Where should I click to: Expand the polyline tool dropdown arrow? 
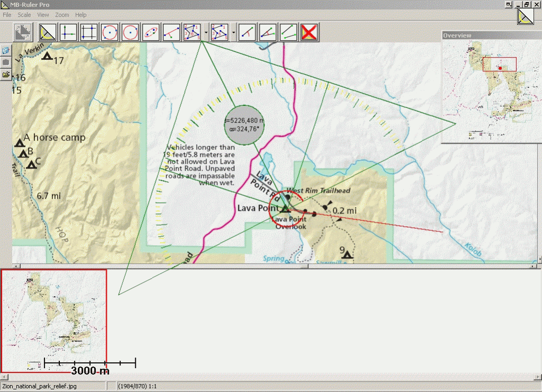coord(234,32)
